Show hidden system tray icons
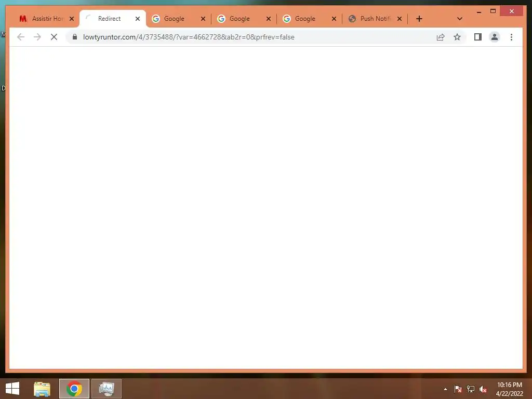The image size is (532, 399). click(x=445, y=389)
